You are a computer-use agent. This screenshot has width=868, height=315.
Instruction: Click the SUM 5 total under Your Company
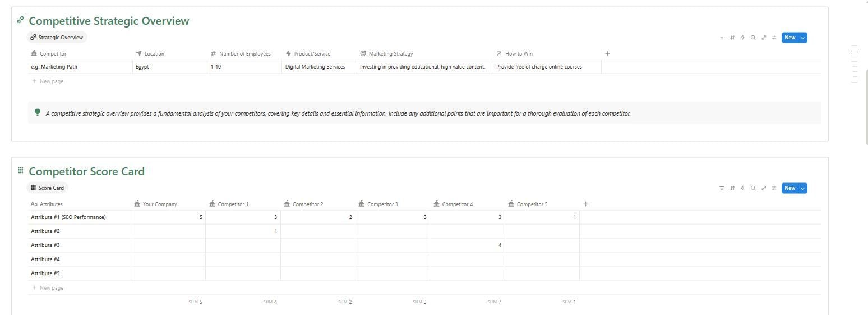pos(195,302)
